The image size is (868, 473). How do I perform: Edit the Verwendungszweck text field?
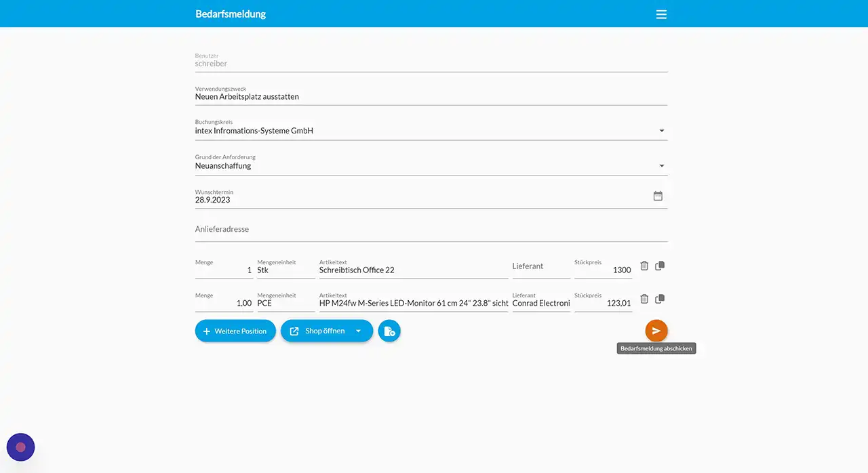coord(431,97)
